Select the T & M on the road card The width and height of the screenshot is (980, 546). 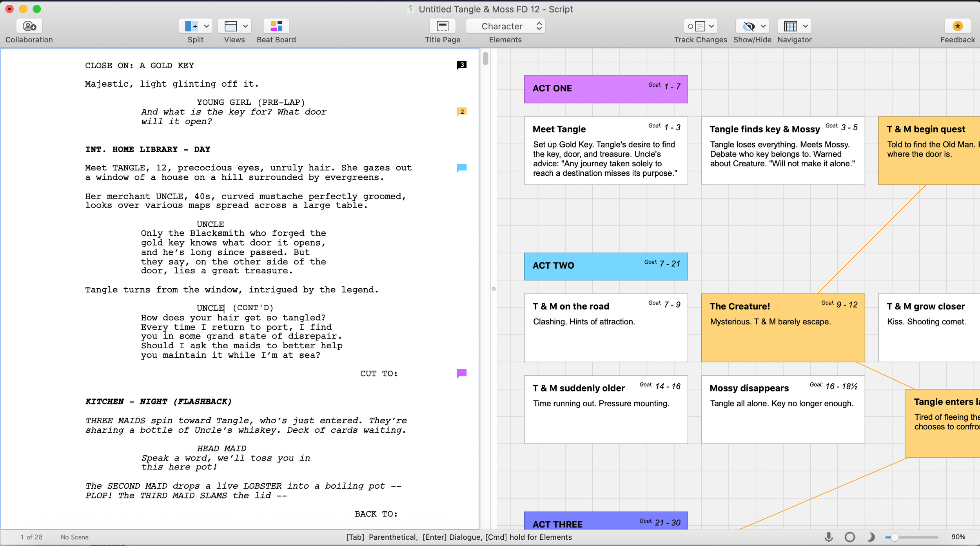(x=606, y=328)
